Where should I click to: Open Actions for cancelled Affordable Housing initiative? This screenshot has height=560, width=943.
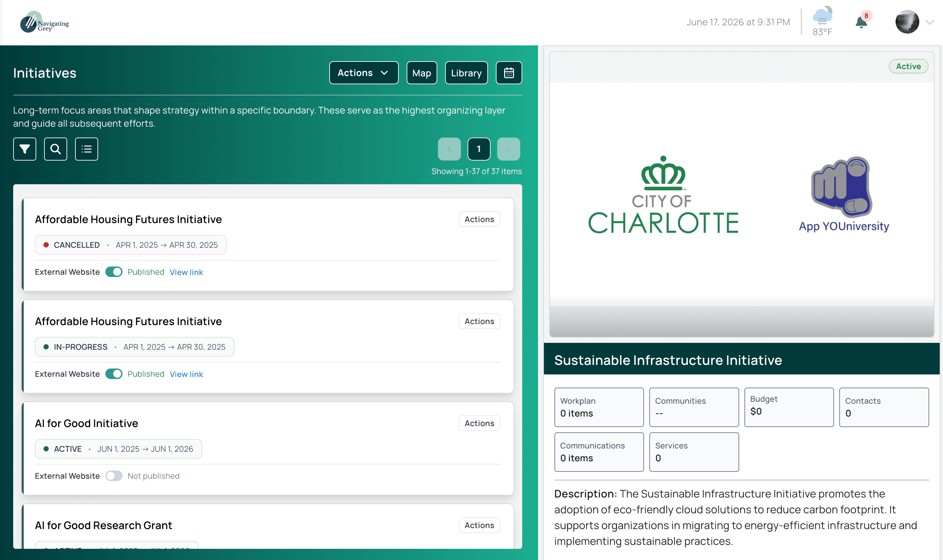[479, 219]
